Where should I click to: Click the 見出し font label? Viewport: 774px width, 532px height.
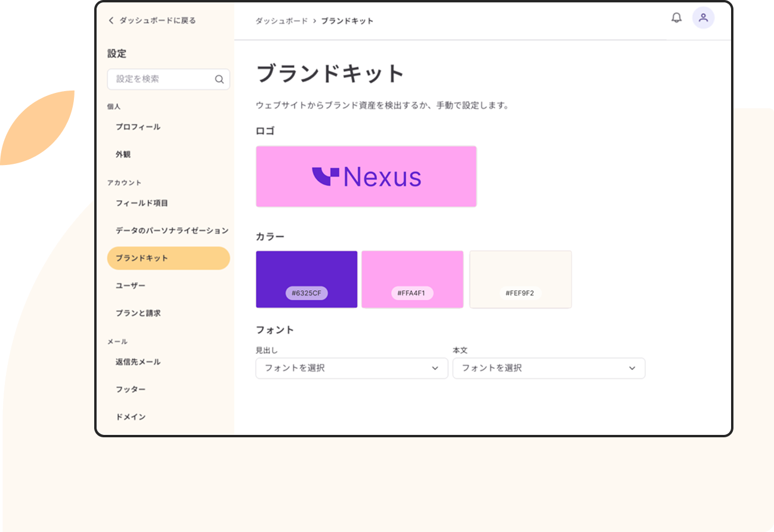267,350
